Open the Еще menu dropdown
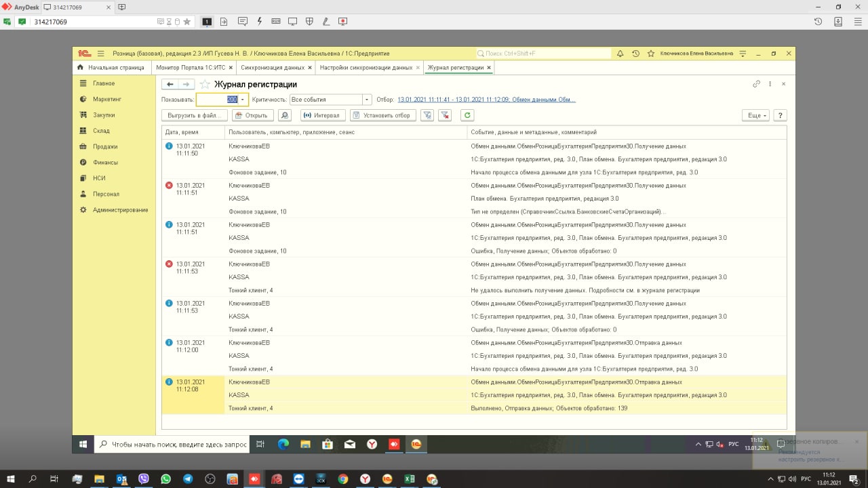The image size is (868, 488). [x=755, y=115]
